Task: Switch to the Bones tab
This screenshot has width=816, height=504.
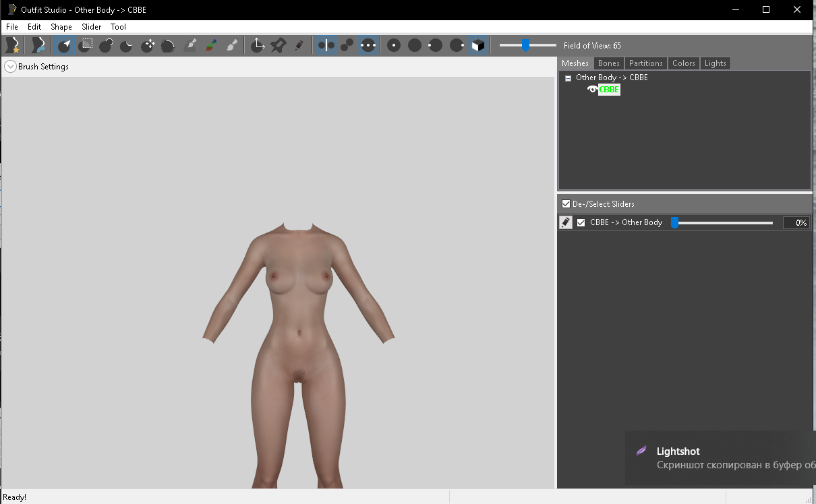Action: 608,63
